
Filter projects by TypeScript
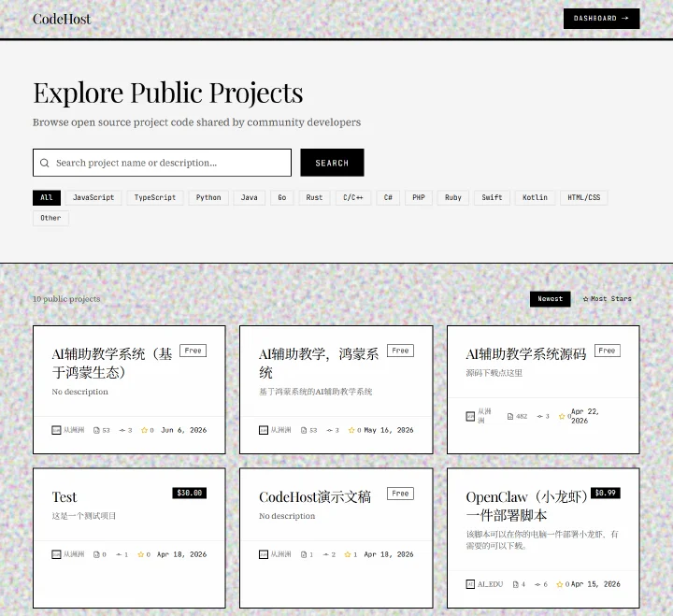pos(155,197)
